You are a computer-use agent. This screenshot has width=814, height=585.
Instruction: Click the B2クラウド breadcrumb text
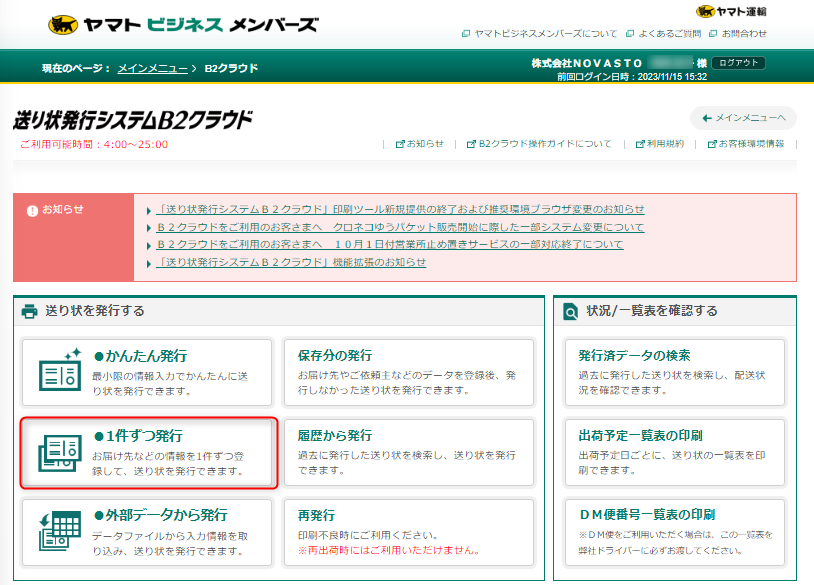231,69
